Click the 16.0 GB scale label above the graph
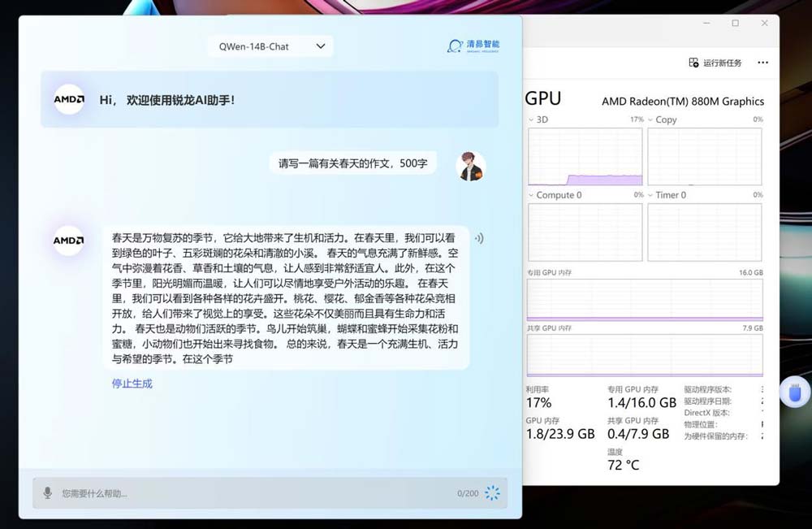Image resolution: width=812 pixels, height=529 pixels. [751, 272]
